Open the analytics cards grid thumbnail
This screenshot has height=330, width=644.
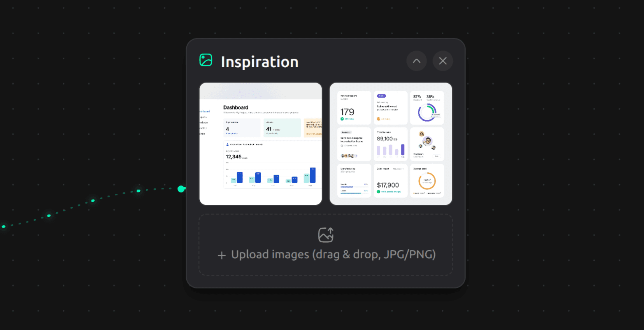391,144
